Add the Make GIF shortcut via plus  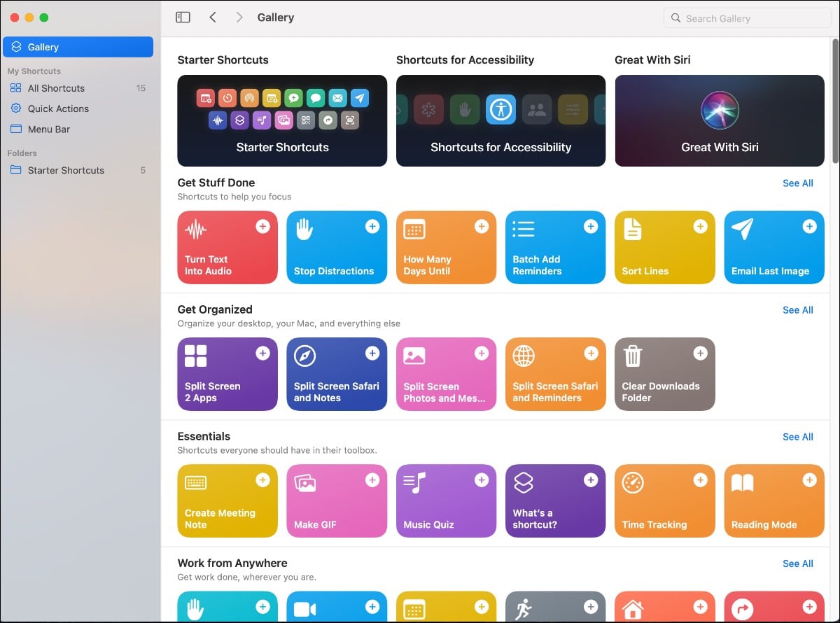pos(372,480)
